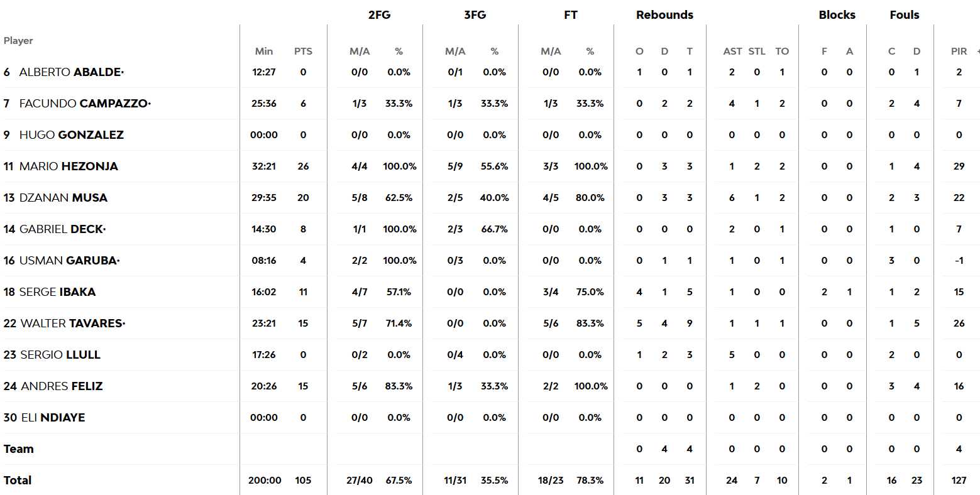The width and height of the screenshot is (980, 495).
Task: Open Mario Hezonja's player page
Action: pos(69,166)
